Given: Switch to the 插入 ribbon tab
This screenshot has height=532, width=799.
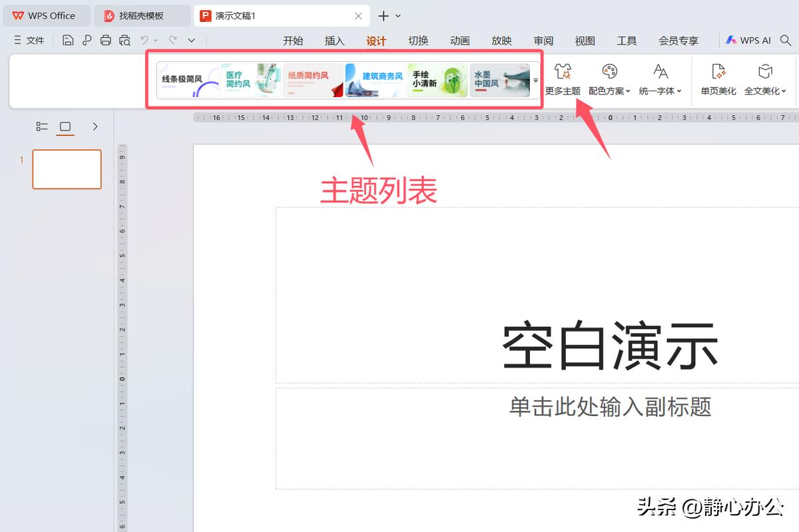Looking at the screenshot, I should [x=334, y=40].
